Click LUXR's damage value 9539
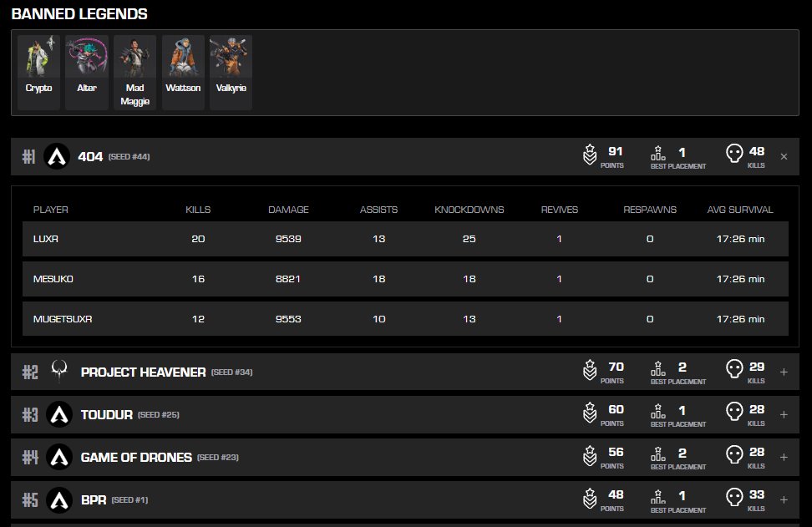The width and height of the screenshot is (812, 527). click(288, 239)
